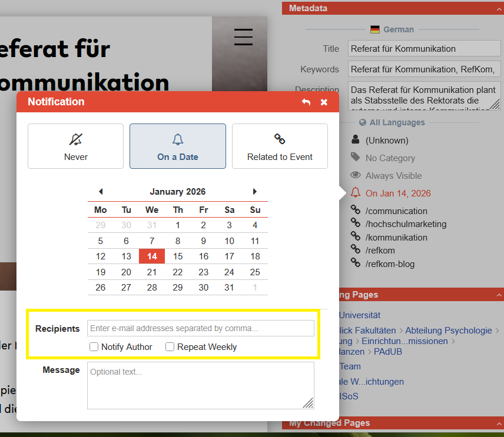Screen dimensions: 504x437
Task: Click link icon next to /refkom-blog
Action: pos(355,263)
